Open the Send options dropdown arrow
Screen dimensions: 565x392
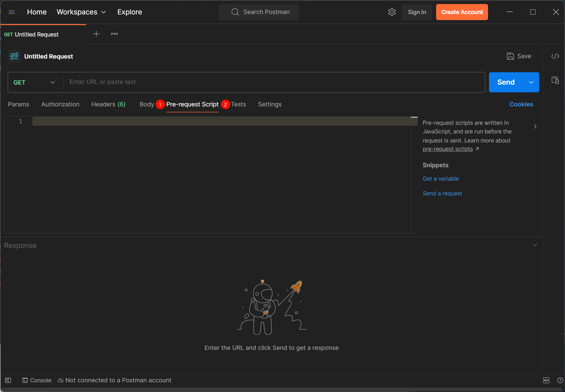(531, 82)
